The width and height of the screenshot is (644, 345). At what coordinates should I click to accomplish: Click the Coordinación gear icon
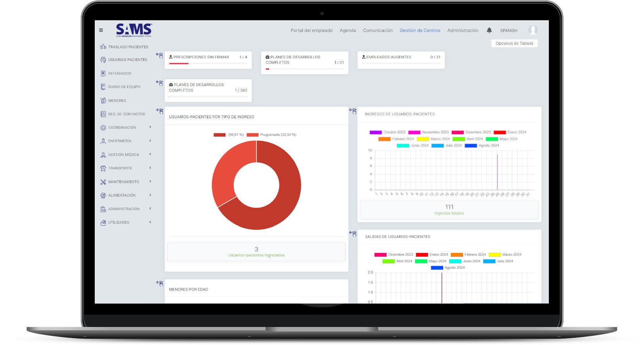(103, 127)
